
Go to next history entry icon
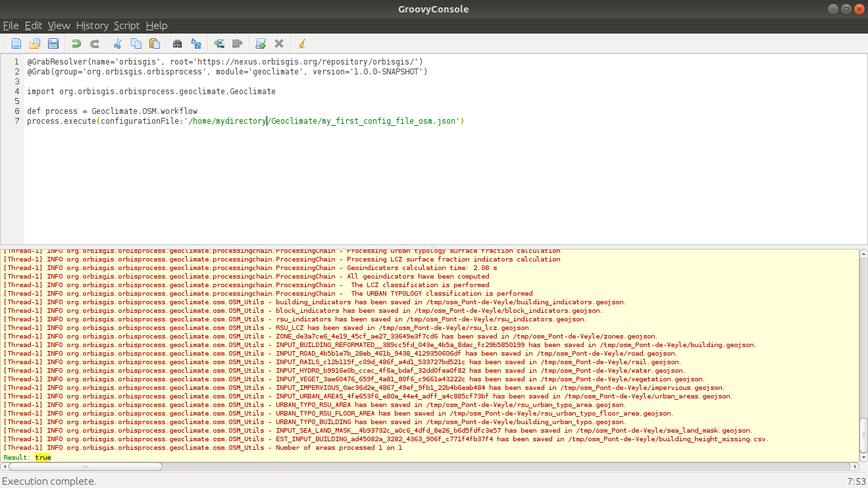pos(238,43)
